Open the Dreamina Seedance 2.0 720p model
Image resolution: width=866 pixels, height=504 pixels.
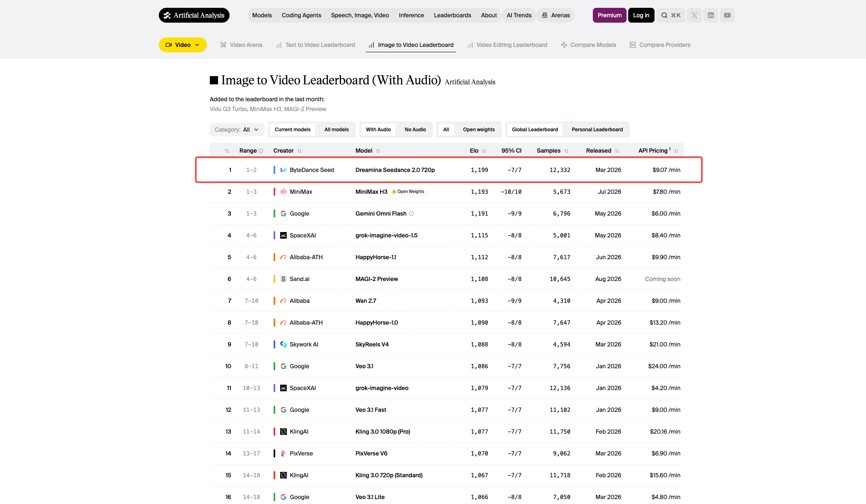(395, 170)
